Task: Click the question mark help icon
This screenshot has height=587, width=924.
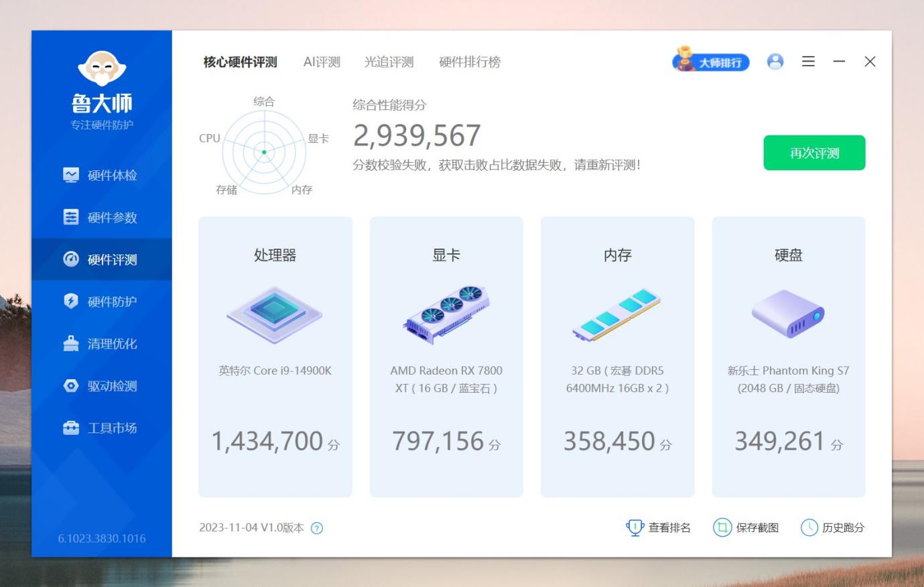Action: point(318,528)
